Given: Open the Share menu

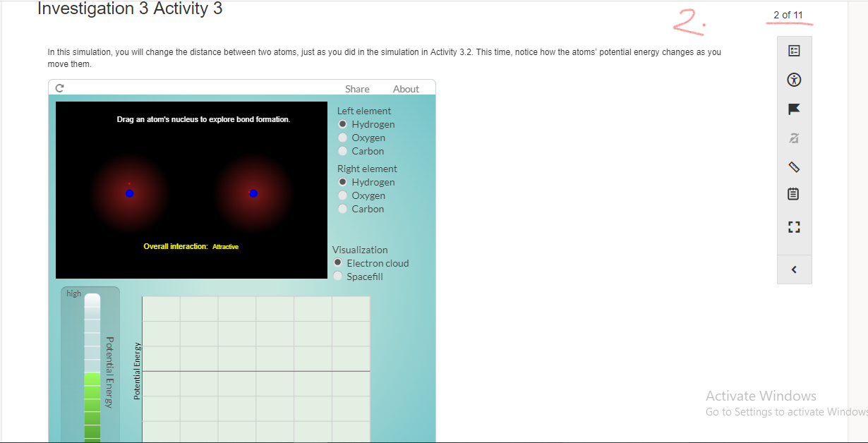Looking at the screenshot, I should (357, 88).
